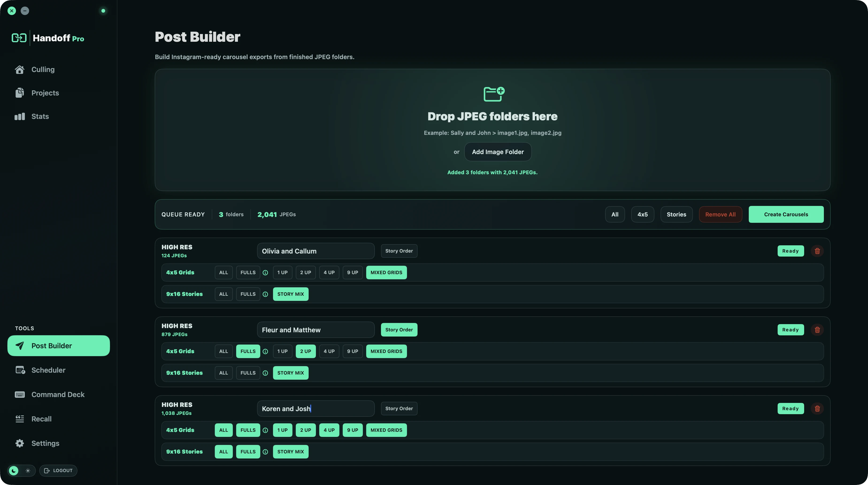The height and width of the screenshot is (485, 868).
Task: Open Stats section
Action: 40,117
